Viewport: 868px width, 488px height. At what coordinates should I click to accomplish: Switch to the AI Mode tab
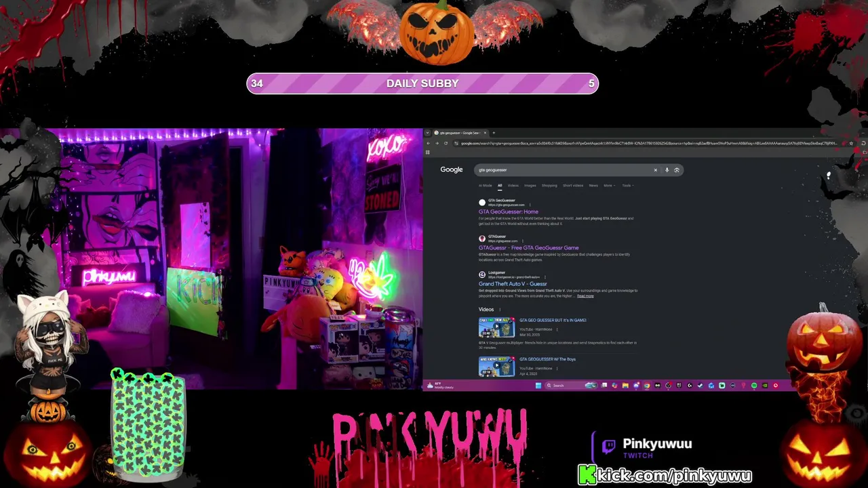click(485, 186)
